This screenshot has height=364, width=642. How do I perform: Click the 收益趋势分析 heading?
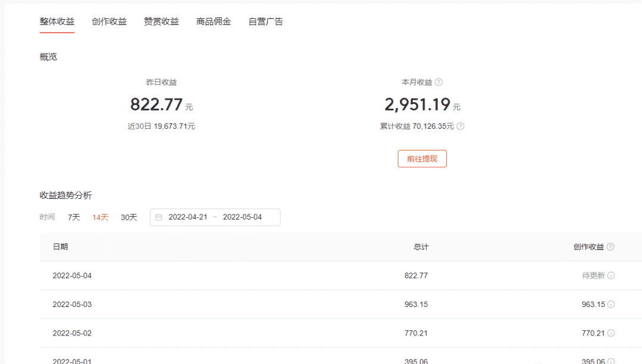pyautogui.click(x=65, y=195)
